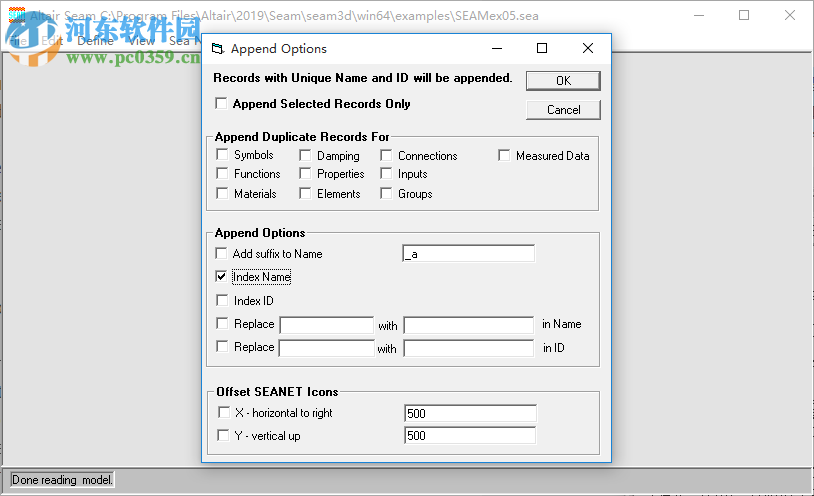Enable Replace in ID checkbox
This screenshot has height=496, width=814.
coord(222,346)
